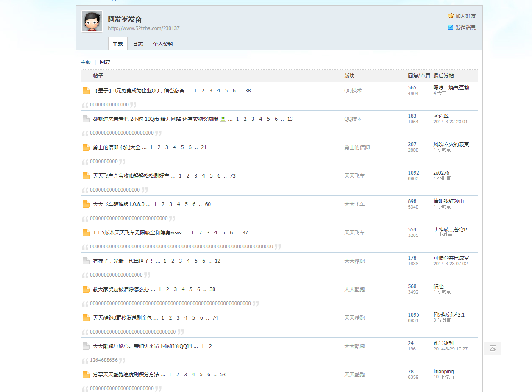532x392 pixels.
Task: Click last poster 可恨合并已成空
Action: coord(451,258)
